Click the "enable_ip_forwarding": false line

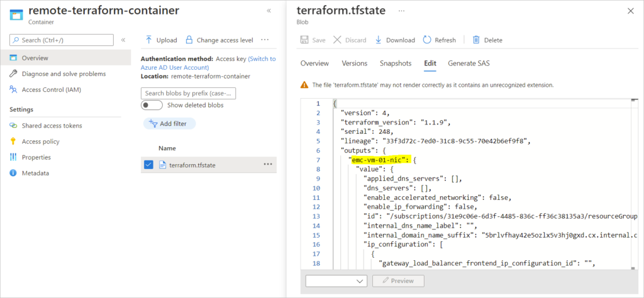coord(420,207)
